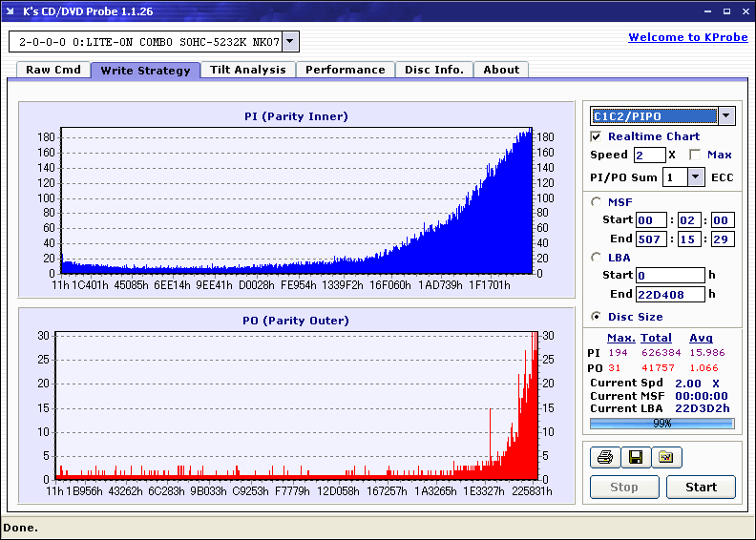This screenshot has width=756, height=540.
Task: Click the MSF End frames field 29
Action: (723, 239)
